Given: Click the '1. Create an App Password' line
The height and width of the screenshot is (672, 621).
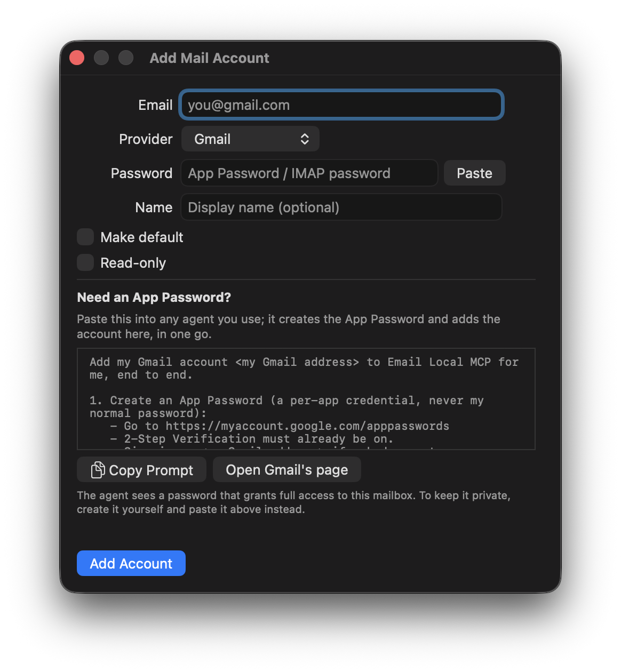Looking at the screenshot, I should click(x=286, y=406).
